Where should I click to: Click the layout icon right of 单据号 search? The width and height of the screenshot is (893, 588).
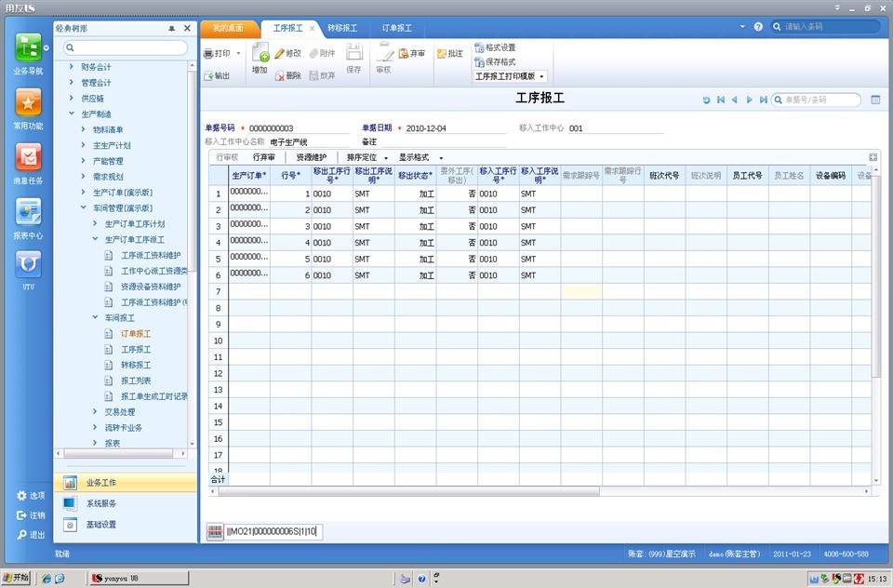pos(875,100)
